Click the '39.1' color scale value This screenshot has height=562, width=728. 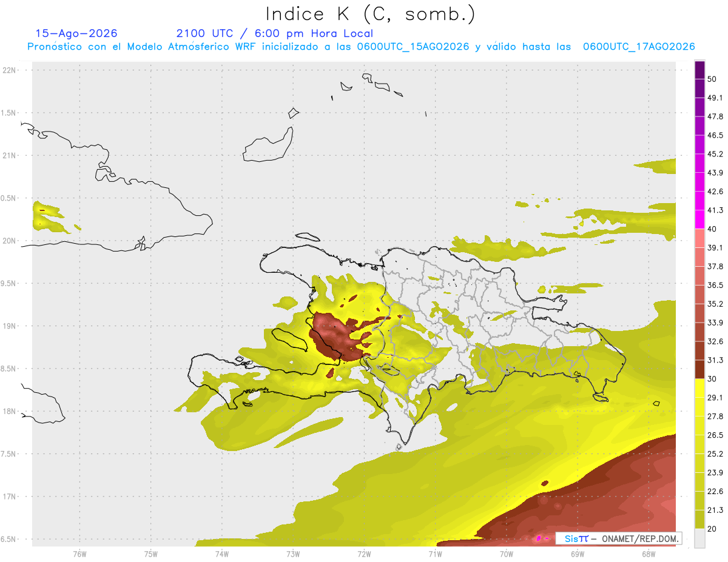(x=715, y=247)
